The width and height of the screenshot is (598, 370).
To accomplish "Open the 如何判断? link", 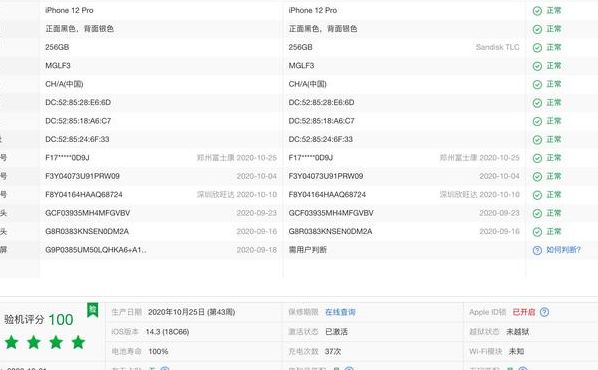I will [563, 250].
